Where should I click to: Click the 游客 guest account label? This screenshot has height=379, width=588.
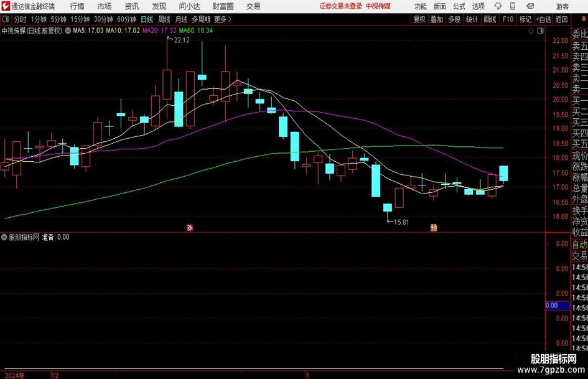[562, 6]
